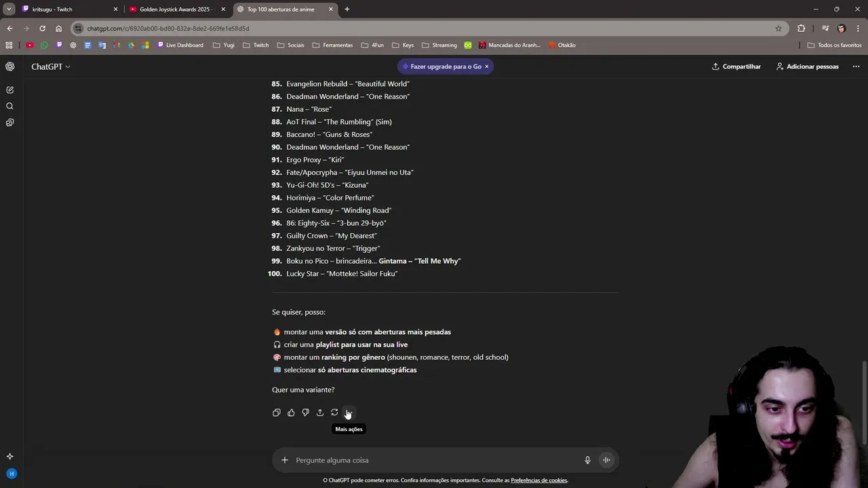Go to the browser home page
The height and width of the screenshot is (488, 868).
pyautogui.click(x=59, y=28)
